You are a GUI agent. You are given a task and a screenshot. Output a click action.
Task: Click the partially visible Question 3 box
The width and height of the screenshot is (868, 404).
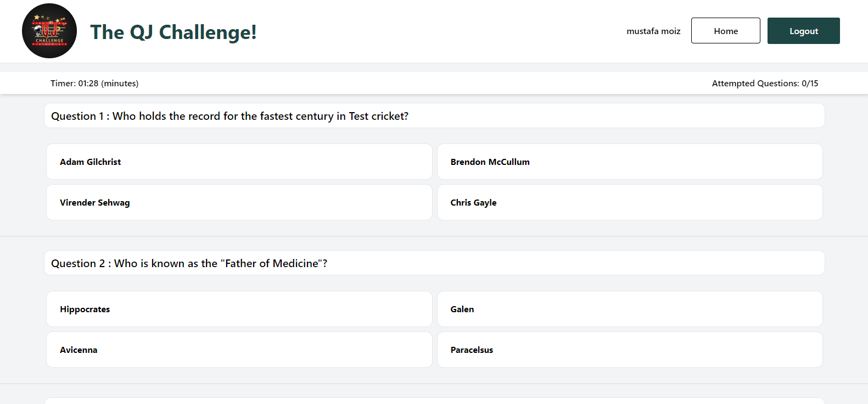[434, 400]
